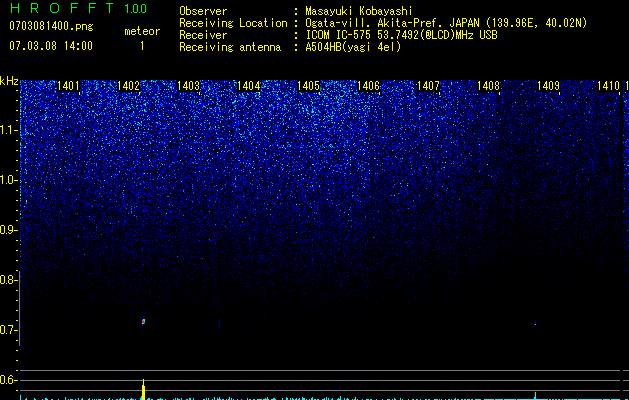This screenshot has height=400, width=629.
Task: Click the Receiving Location label
Action: click(x=233, y=23)
